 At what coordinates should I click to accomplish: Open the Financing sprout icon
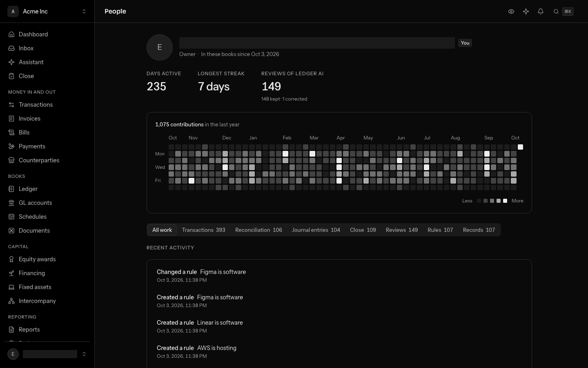point(11,273)
